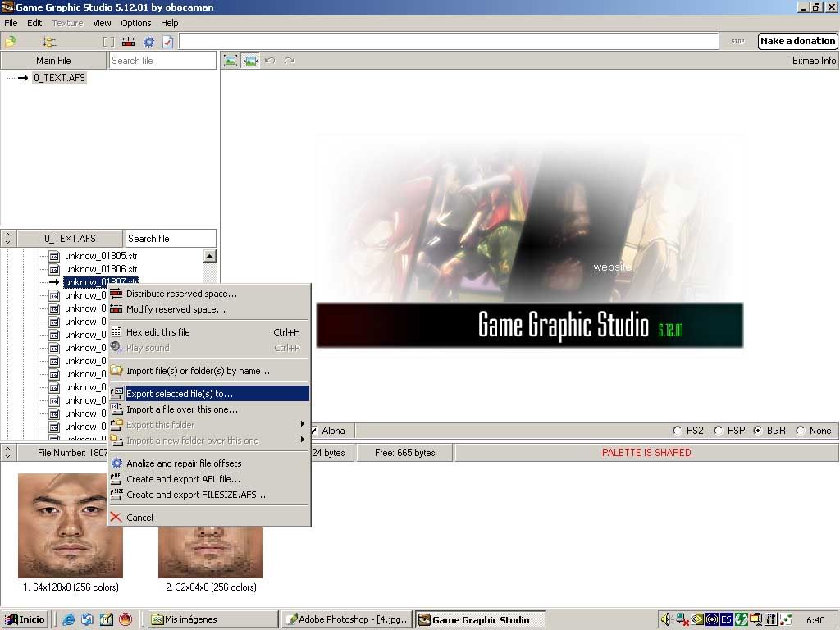The width and height of the screenshot is (840, 630).
Task: Select the BGR radio button
Action: click(x=757, y=431)
